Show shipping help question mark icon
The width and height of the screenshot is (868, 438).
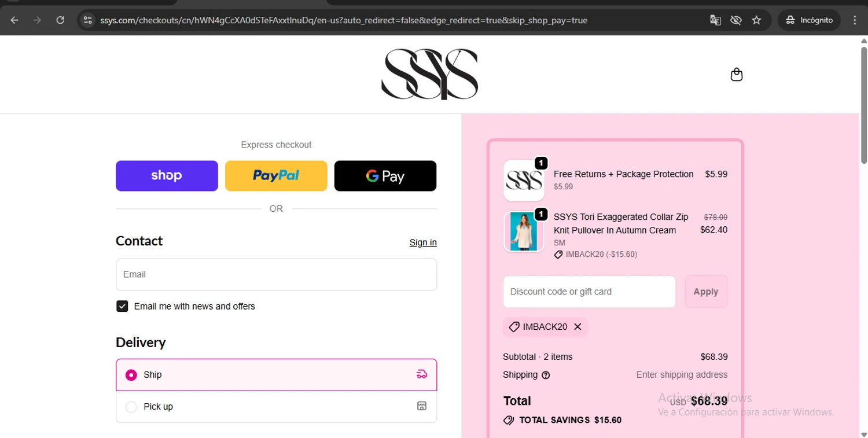[545, 375]
